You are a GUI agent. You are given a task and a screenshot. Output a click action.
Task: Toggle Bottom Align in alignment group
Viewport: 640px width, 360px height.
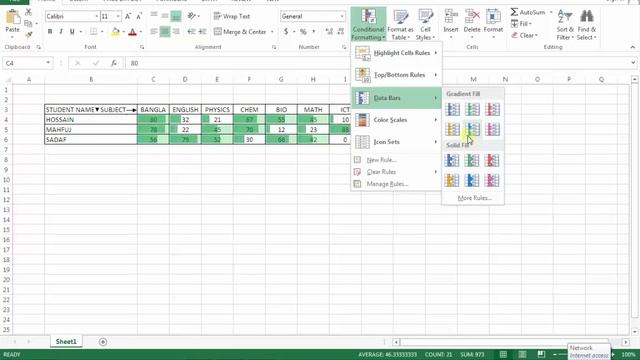176,16
